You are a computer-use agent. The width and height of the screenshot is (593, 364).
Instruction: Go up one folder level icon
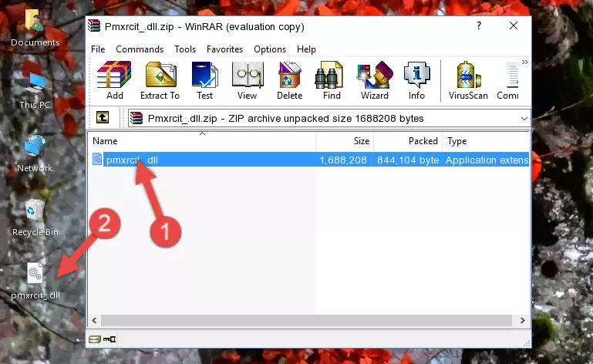pyautogui.click(x=103, y=118)
